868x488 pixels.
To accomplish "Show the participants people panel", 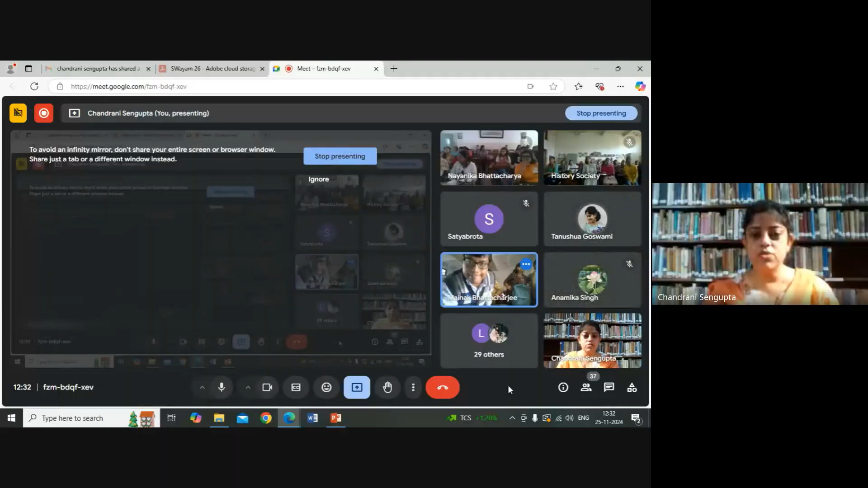I will pos(586,388).
